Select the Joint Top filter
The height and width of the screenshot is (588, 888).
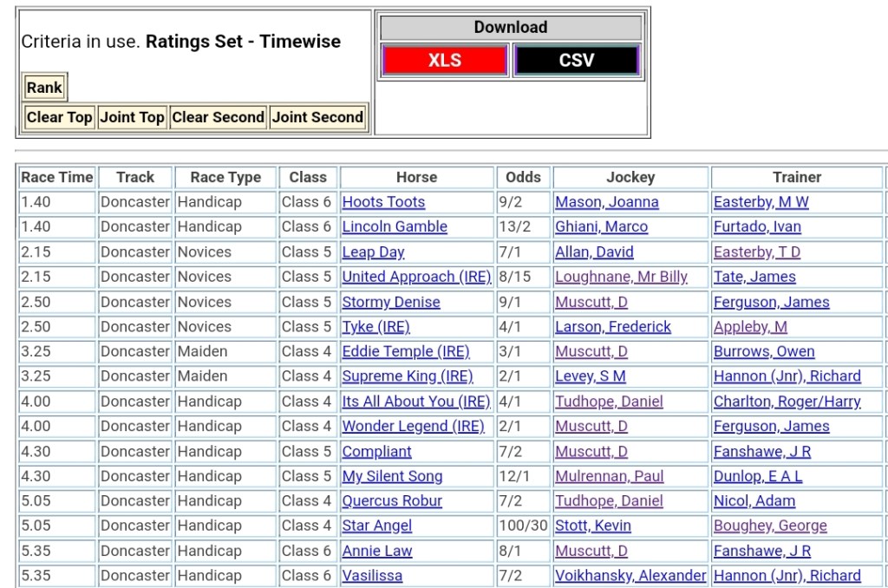[132, 117]
